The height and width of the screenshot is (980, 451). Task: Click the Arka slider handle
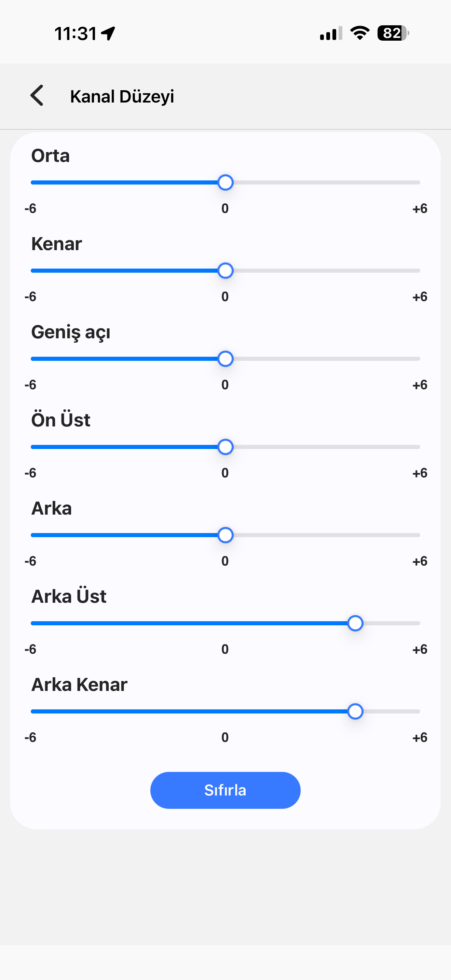point(225,535)
